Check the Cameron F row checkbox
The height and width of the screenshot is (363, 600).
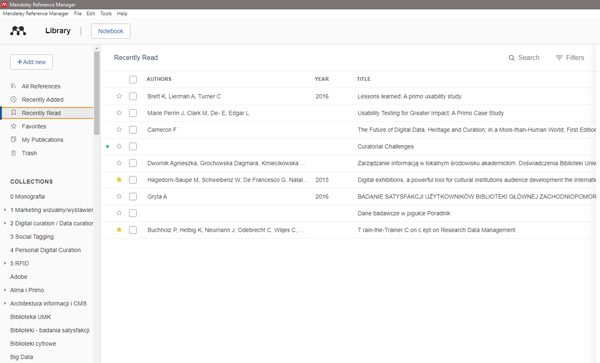pos(133,130)
